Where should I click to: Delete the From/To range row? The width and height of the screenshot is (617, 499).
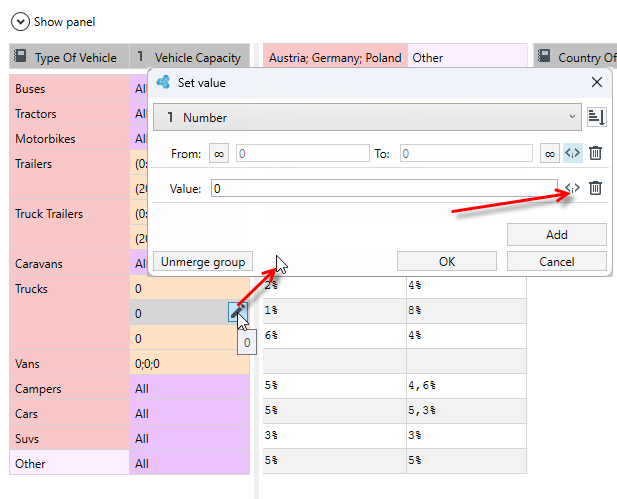(595, 153)
